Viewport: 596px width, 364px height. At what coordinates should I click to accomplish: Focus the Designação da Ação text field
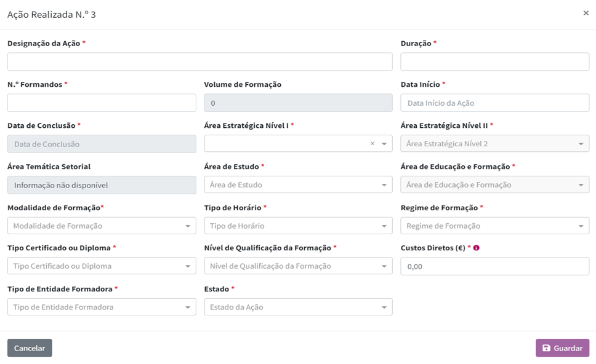pos(199,61)
